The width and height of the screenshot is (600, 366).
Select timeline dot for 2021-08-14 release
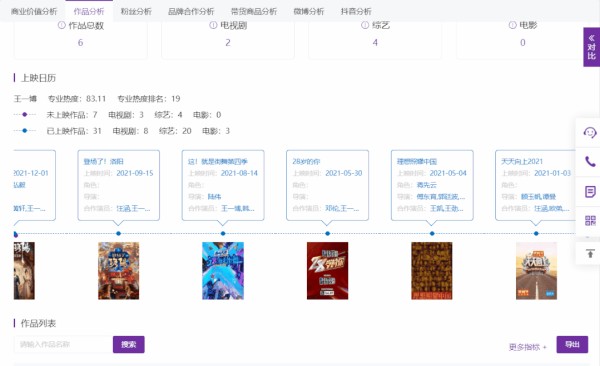223,233
